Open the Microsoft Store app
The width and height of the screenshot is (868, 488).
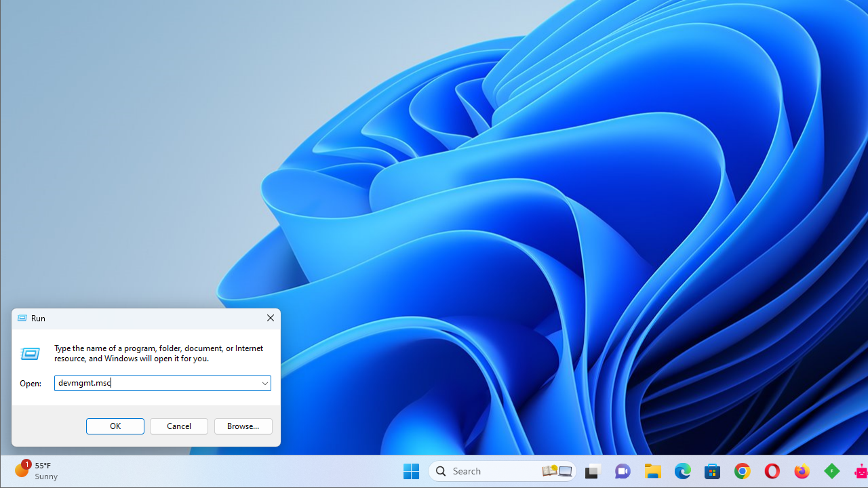click(712, 471)
